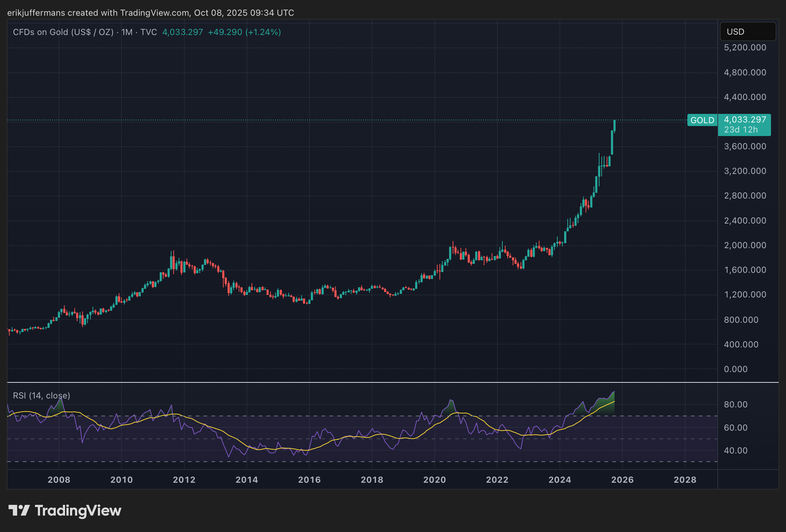Open the USD currency selector
Image resolution: width=786 pixels, height=532 pixels.
747,32
